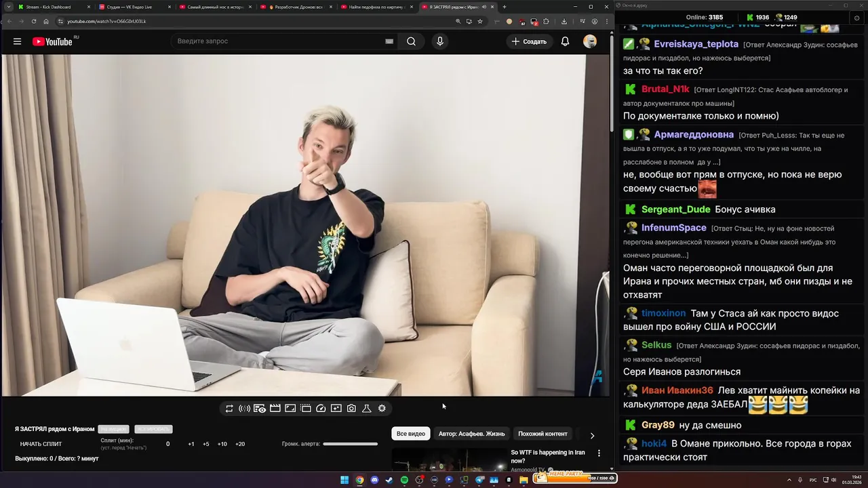The width and height of the screenshot is (868, 488).
Task: Add +5 minutes to split
Action: 206,444
